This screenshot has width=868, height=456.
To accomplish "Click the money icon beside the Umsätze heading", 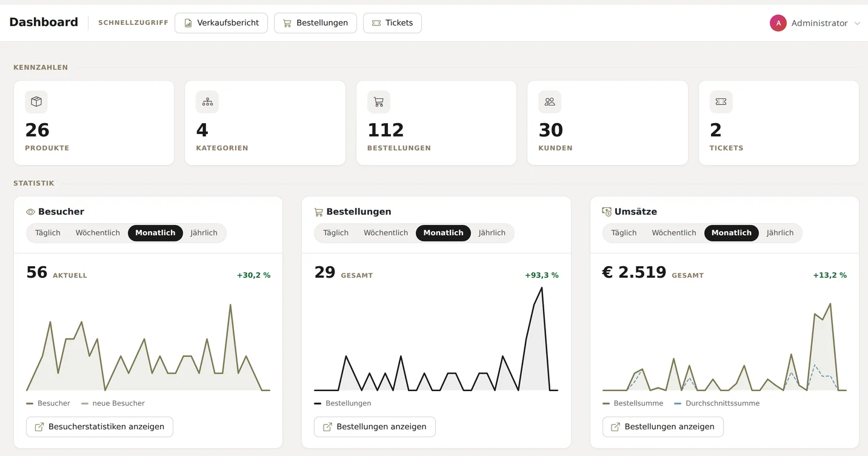I will point(607,212).
